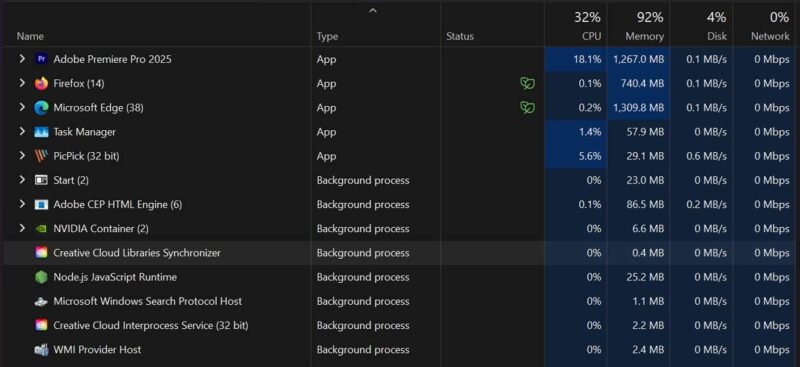Viewport: 800px width, 367px height.
Task: Click Task Manager's 57.9 MB memory value
Action: coord(645,132)
